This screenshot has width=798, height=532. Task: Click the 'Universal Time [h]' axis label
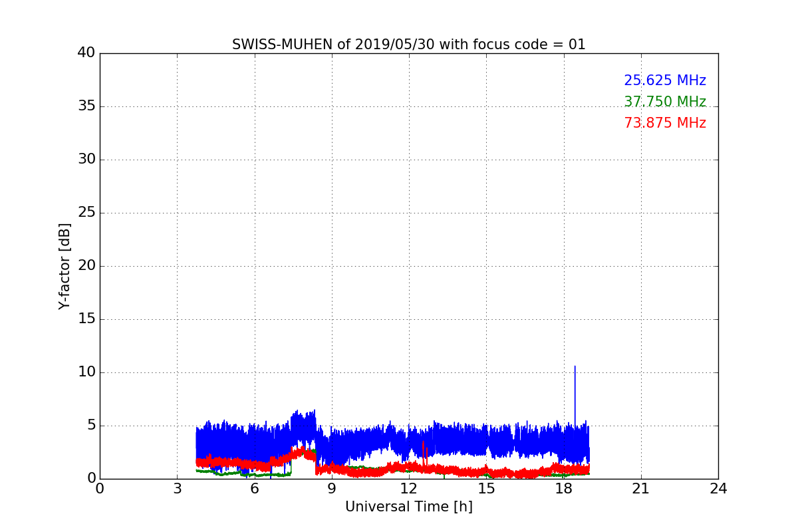tap(409, 507)
